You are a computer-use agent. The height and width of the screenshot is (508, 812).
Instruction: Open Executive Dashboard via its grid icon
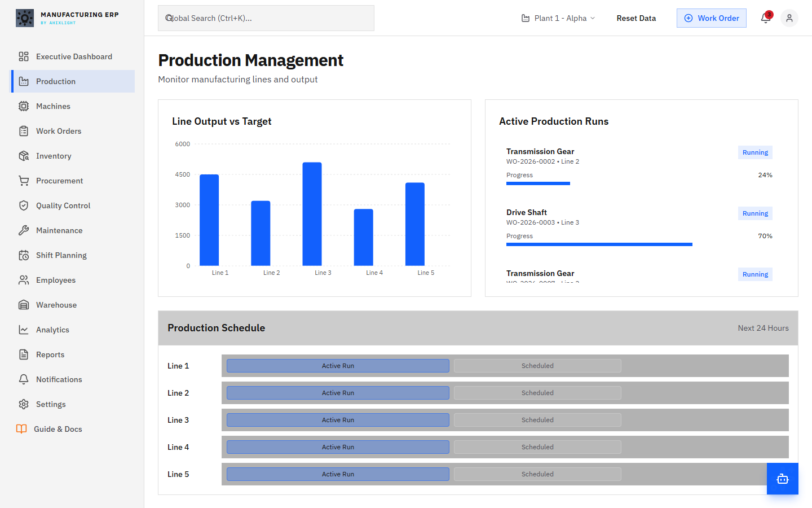[x=24, y=56]
